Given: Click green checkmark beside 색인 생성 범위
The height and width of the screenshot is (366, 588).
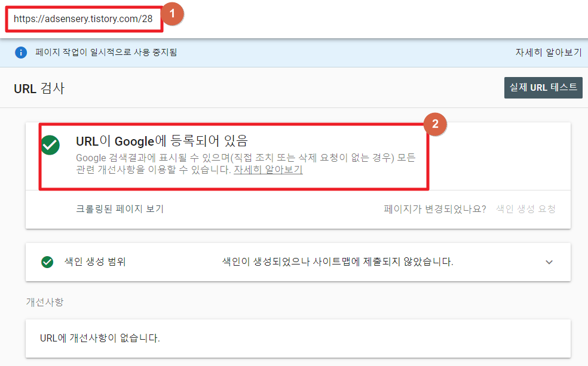Looking at the screenshot, I should [47, 262].
